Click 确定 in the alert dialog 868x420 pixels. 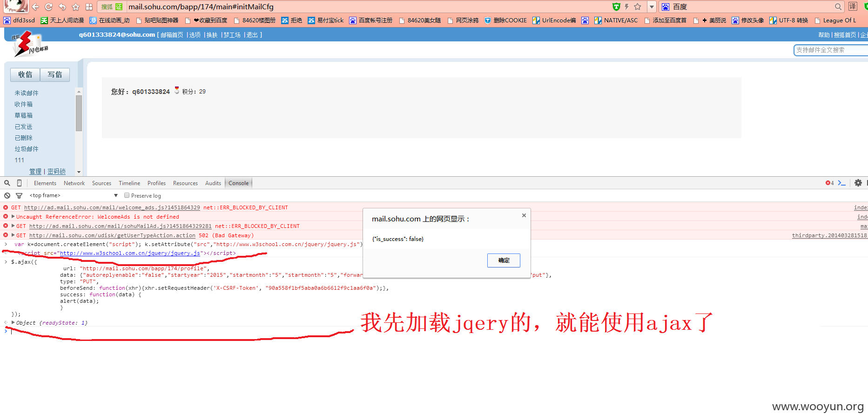pos(504,260)
